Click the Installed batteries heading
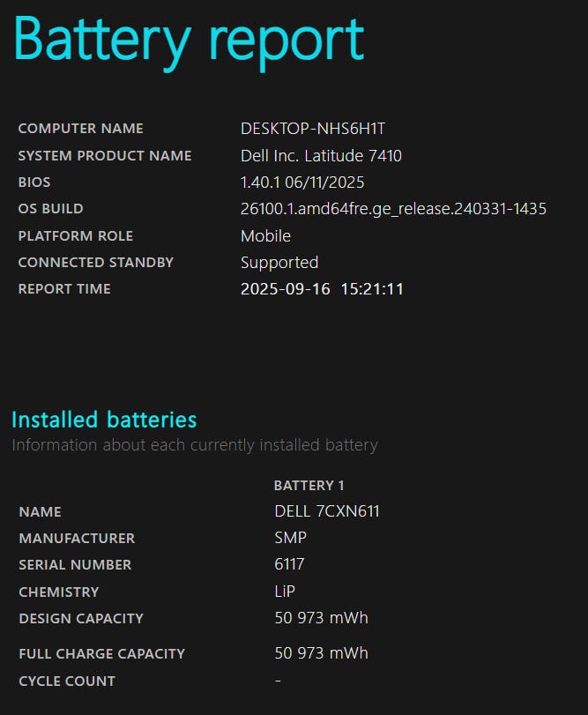This screenshot has height=715, width=588. point(104,420)
